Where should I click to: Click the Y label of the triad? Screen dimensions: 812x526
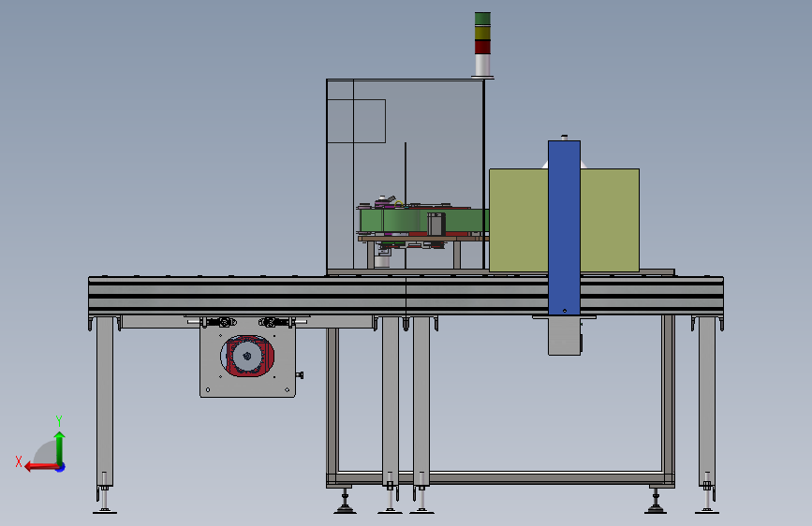(x=59, y=420)
